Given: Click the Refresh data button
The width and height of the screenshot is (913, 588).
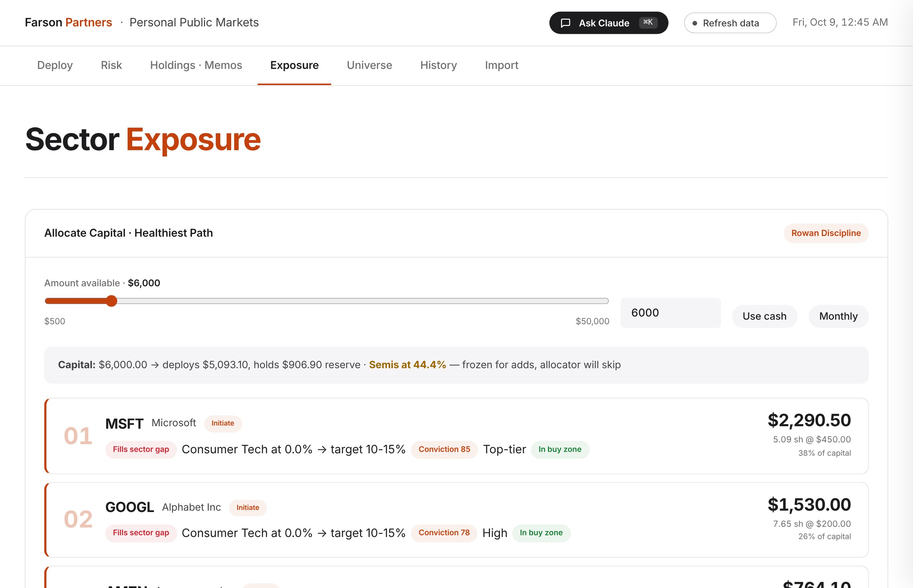Looking at the screenshot, I should click(730, 23).
